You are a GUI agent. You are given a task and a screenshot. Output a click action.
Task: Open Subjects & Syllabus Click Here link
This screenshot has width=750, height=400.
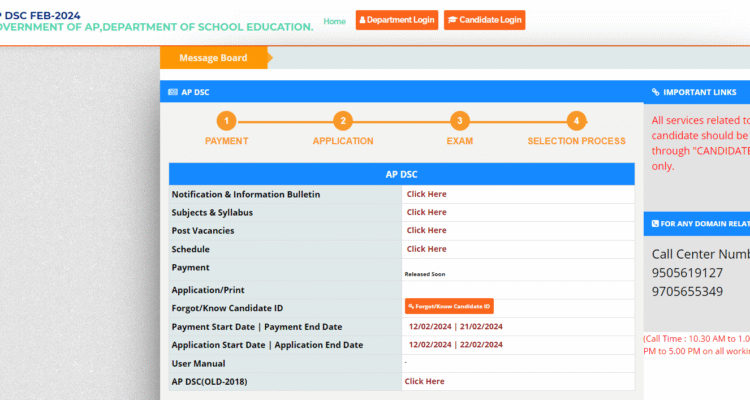[x=426, y=212]
